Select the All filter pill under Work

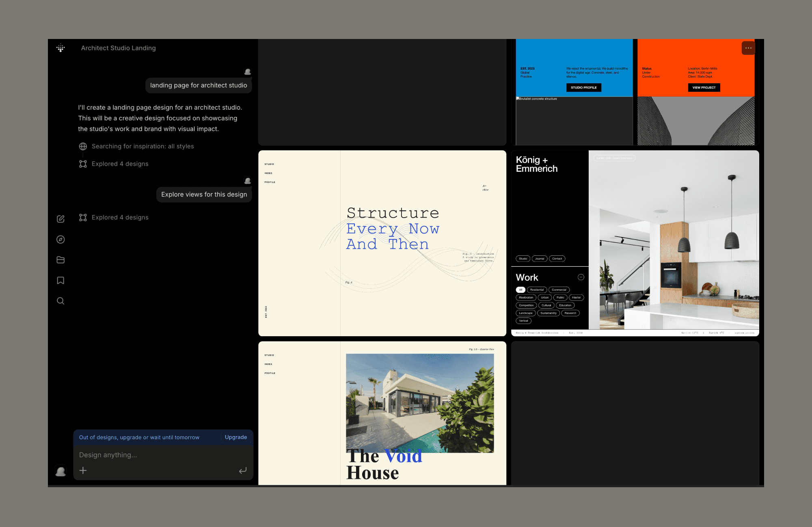click(x=520, y=290)
